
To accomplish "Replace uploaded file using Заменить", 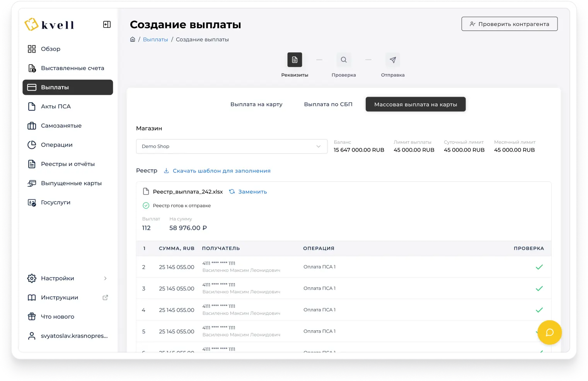I will [252, 192].
